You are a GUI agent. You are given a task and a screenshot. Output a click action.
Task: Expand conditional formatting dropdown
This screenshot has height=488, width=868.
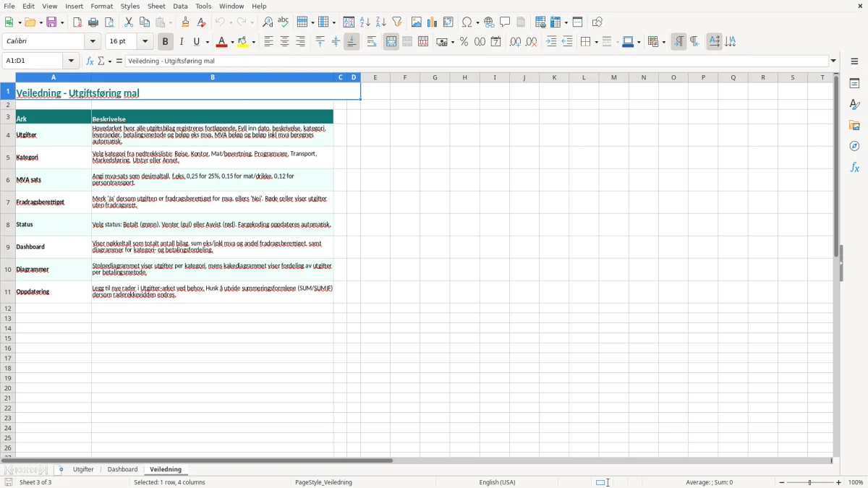664,42
